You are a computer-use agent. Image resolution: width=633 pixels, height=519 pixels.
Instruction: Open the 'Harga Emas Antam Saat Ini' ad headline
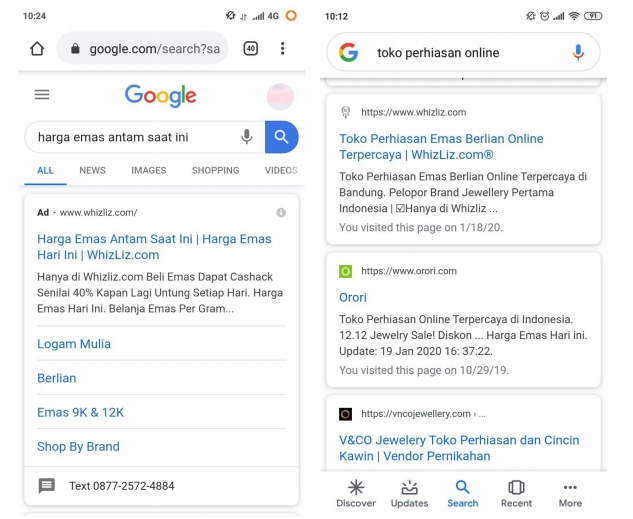154,247
